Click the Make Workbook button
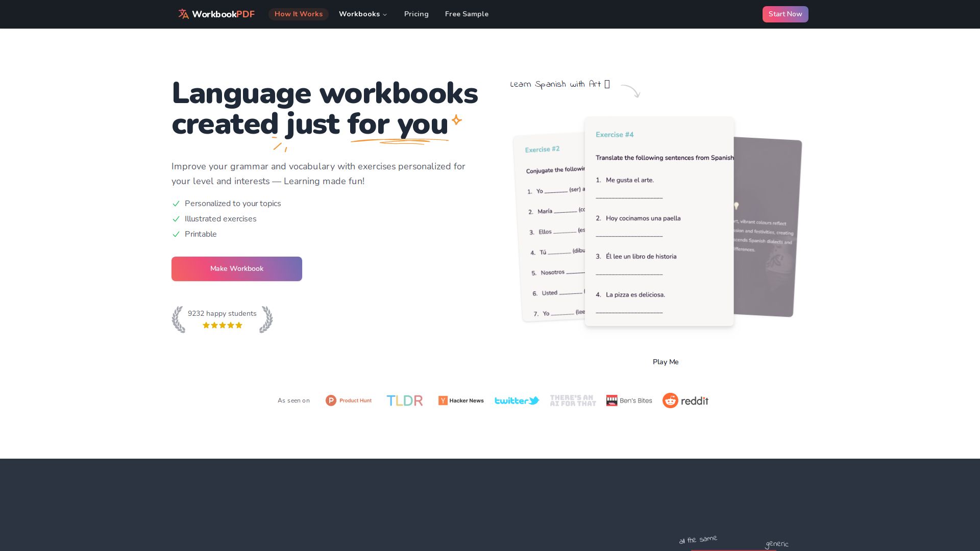 [237, 269]
